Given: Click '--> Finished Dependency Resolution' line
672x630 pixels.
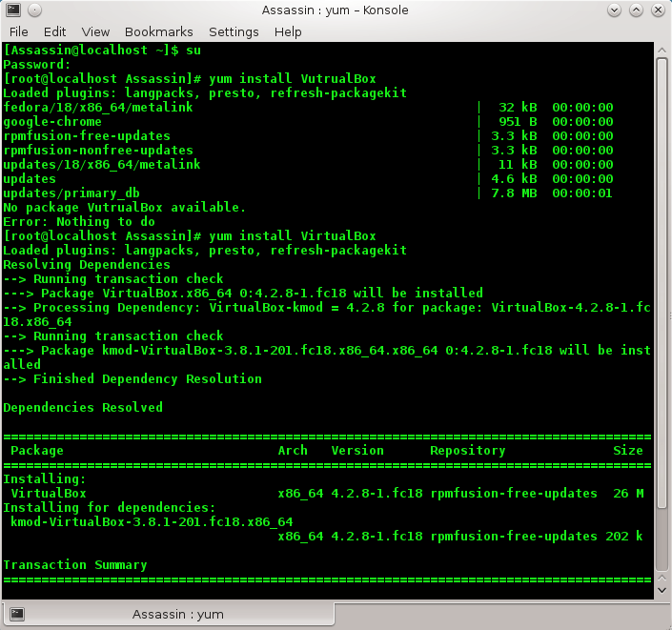Looking at the screenshot, I should [132, 378].
